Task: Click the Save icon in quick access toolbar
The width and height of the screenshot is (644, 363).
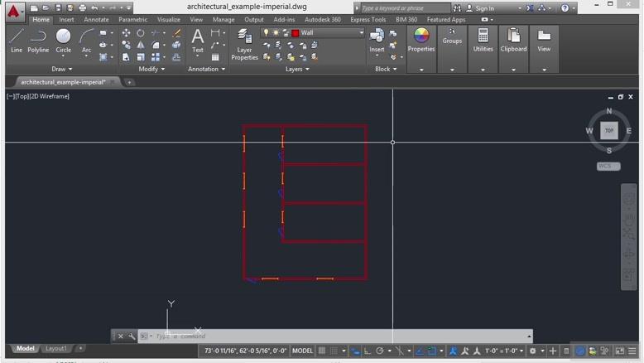Action: 58,7
